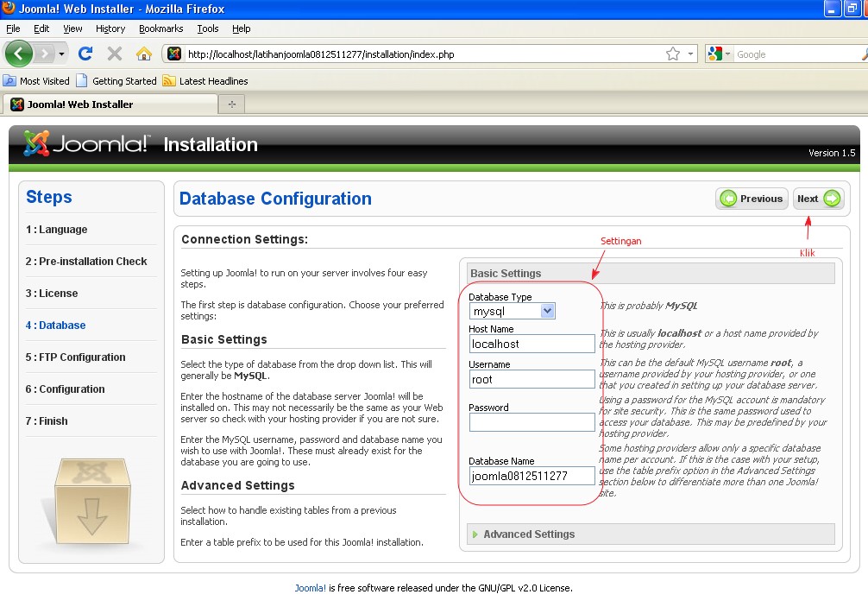868x607 pixels.
Task: Click the Connection Settings heading
Action: (x=244, y=239)
